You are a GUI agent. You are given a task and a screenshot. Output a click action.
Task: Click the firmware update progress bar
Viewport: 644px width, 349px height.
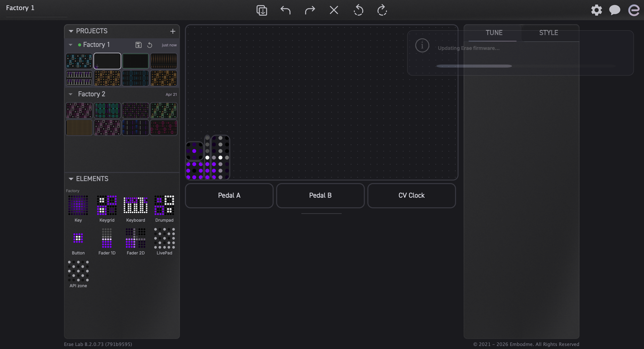click(x=526, y=66)
